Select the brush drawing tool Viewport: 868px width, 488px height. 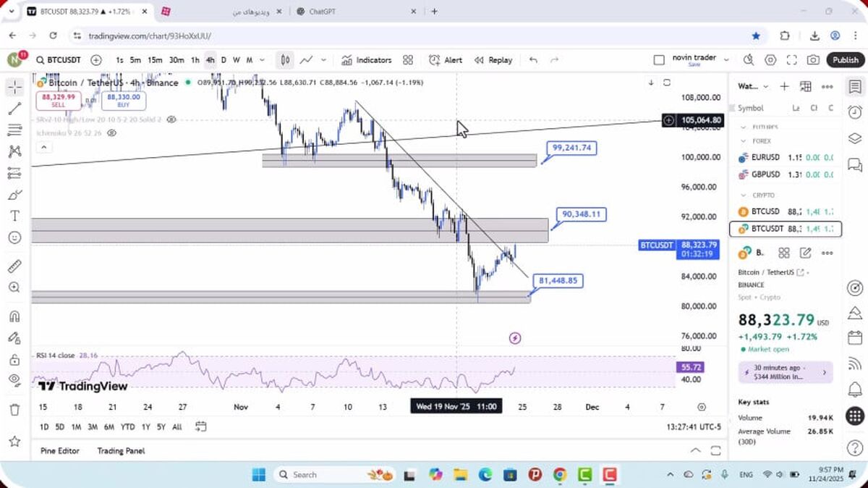[x=14, y=195]
